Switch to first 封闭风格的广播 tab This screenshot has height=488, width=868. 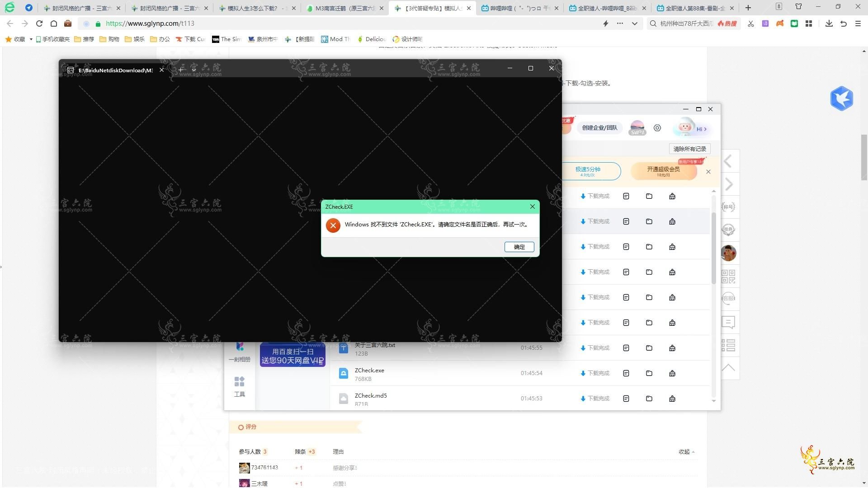tap(82, 8)
